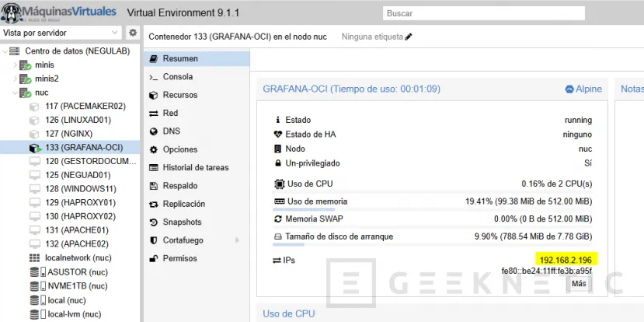The image size is (644, 322).
Task: Click the Ninguna etiqueta label
Action: (372, 37)
